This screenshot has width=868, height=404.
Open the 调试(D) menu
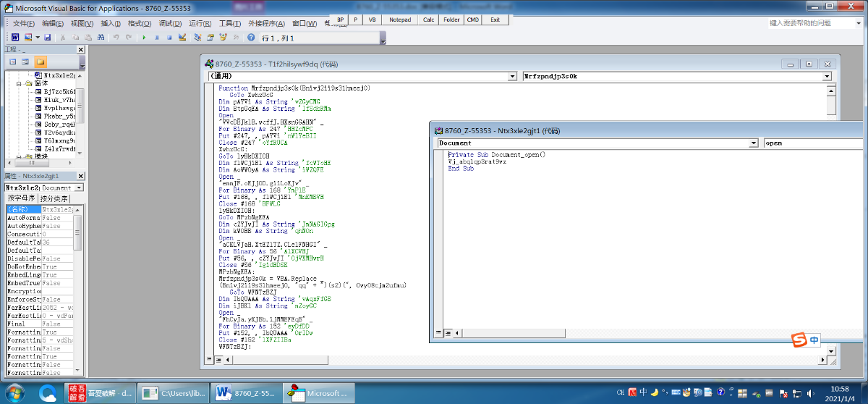[170, 24]
